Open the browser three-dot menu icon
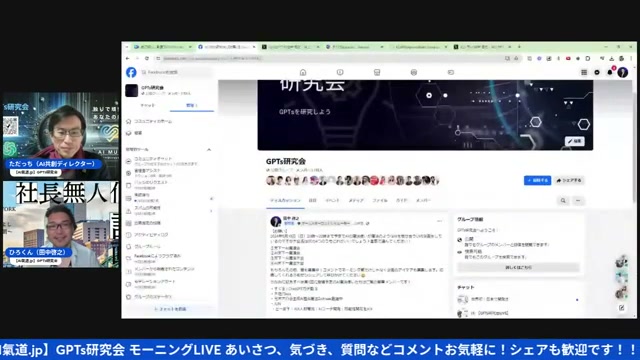 631,58
